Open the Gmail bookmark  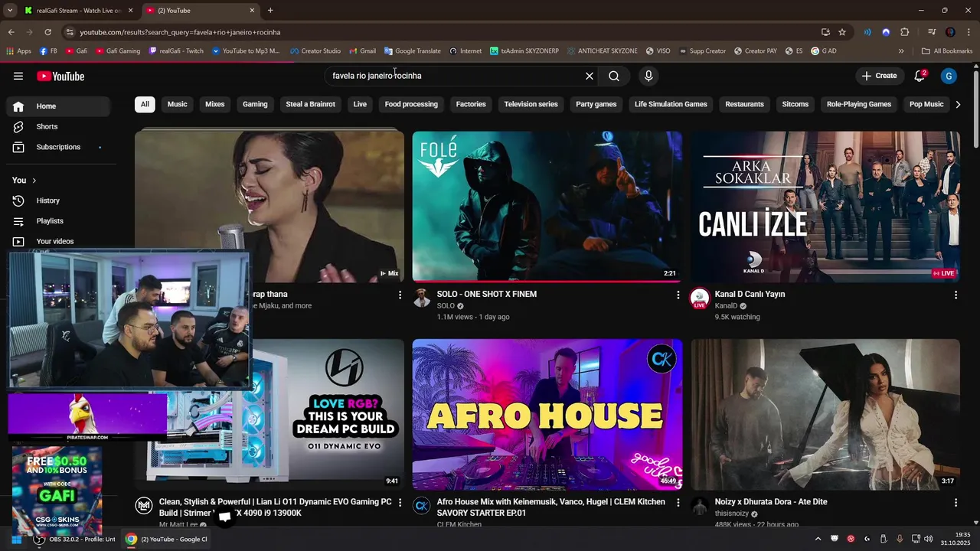coord(362,51)
